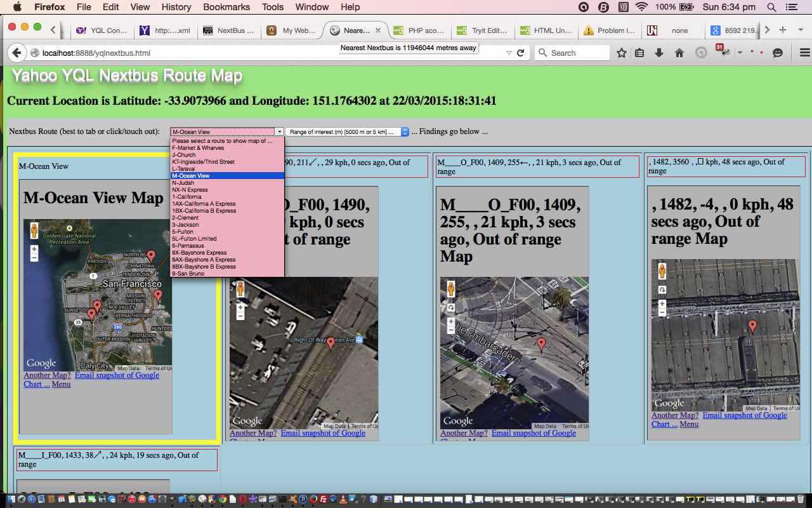Select Pegman in the 1490 satellite map
812x508 pixels.
[240, 288]
